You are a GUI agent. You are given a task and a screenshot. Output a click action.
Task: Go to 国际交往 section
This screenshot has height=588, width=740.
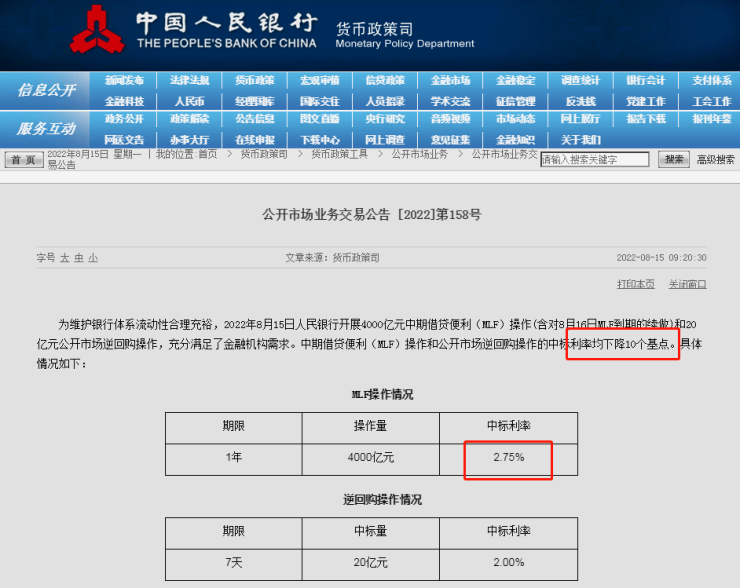coord(320,101)
